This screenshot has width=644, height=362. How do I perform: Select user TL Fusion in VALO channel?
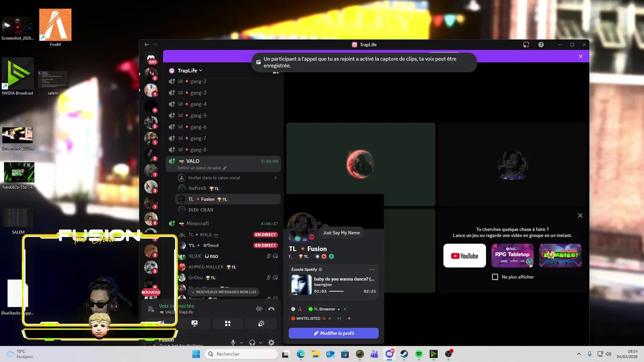point(227,199)
